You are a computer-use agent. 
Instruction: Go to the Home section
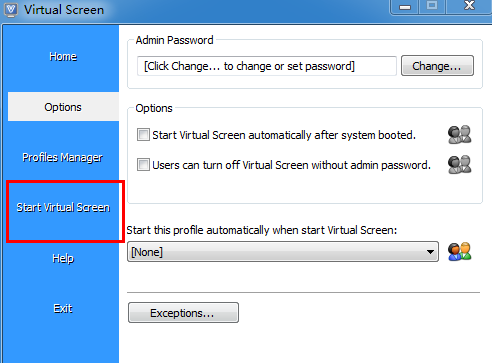coord(63,57)
